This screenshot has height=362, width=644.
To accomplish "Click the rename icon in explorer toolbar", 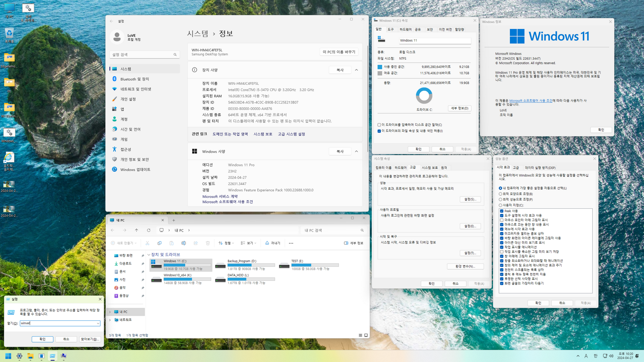I will tap(184, 243).
